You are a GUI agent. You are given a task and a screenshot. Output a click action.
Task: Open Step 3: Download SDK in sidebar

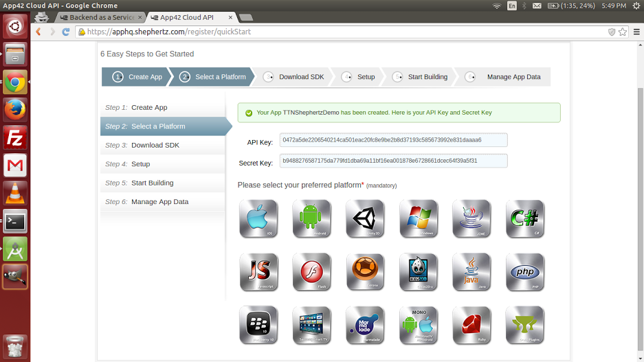pyautogui.click(x=163, y=146)
